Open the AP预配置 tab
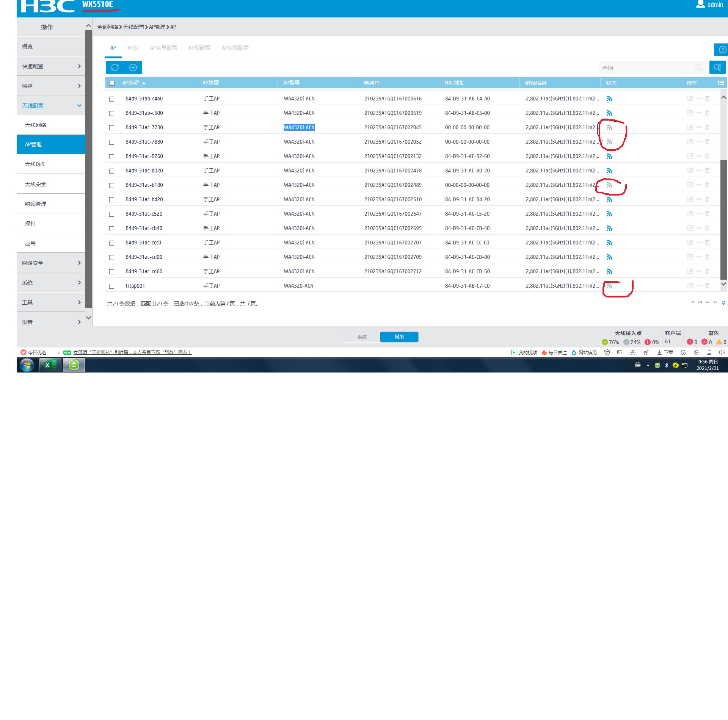This screenshot has width=728, height=720. [199, 48]
